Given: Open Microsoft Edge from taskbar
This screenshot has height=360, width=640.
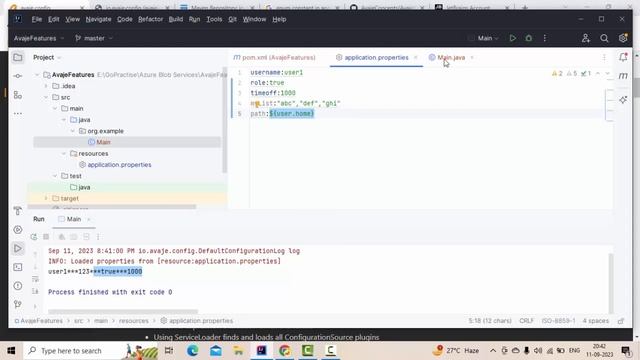Looking at the screenshot, I should [193, 351].
